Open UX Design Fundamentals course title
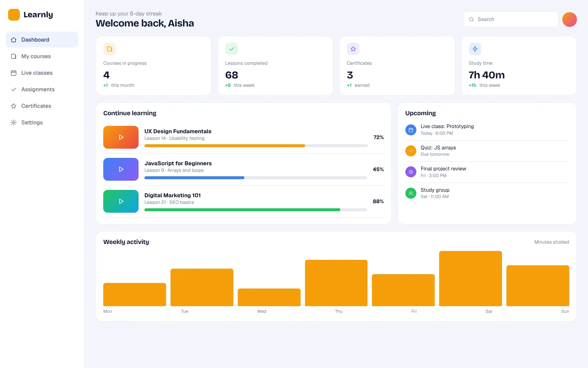588x368 pixels. (178, 131)
